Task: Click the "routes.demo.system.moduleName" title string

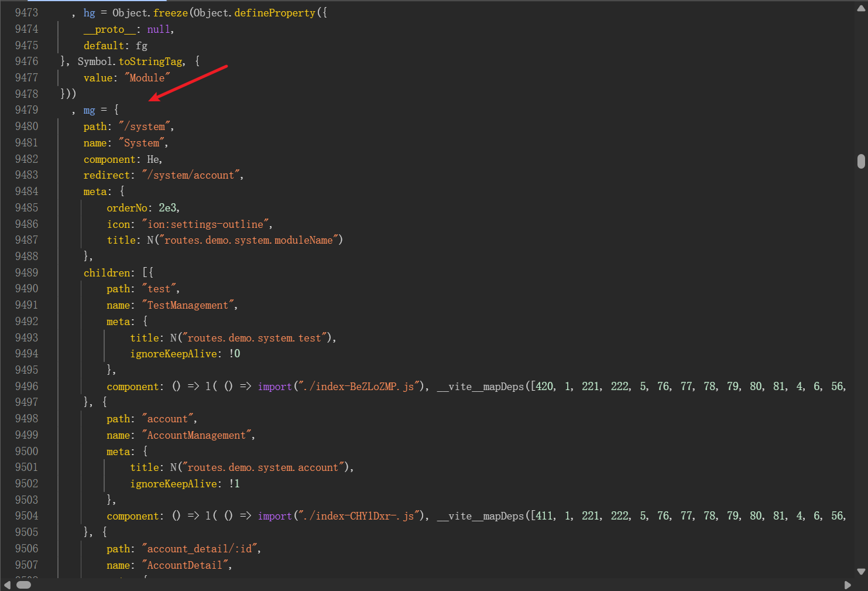Action: click(x=248, y=240)
